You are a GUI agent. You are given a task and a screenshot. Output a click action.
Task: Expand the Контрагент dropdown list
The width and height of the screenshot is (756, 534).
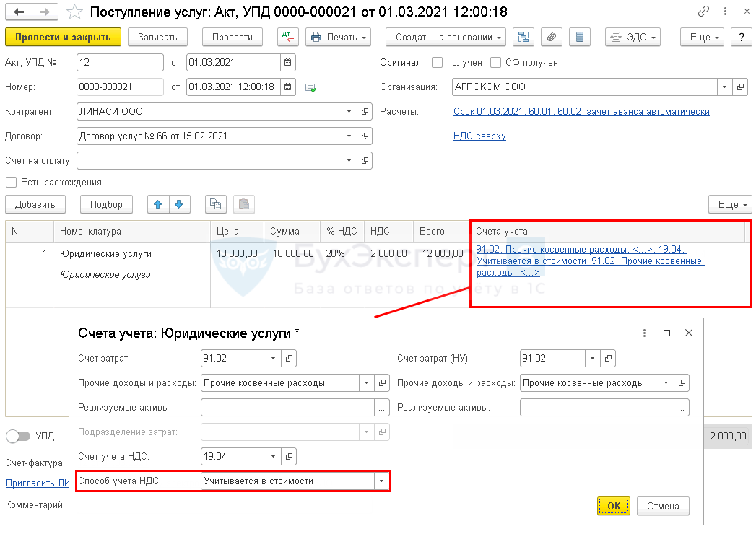pyautogui.click(x=349, y=112)
